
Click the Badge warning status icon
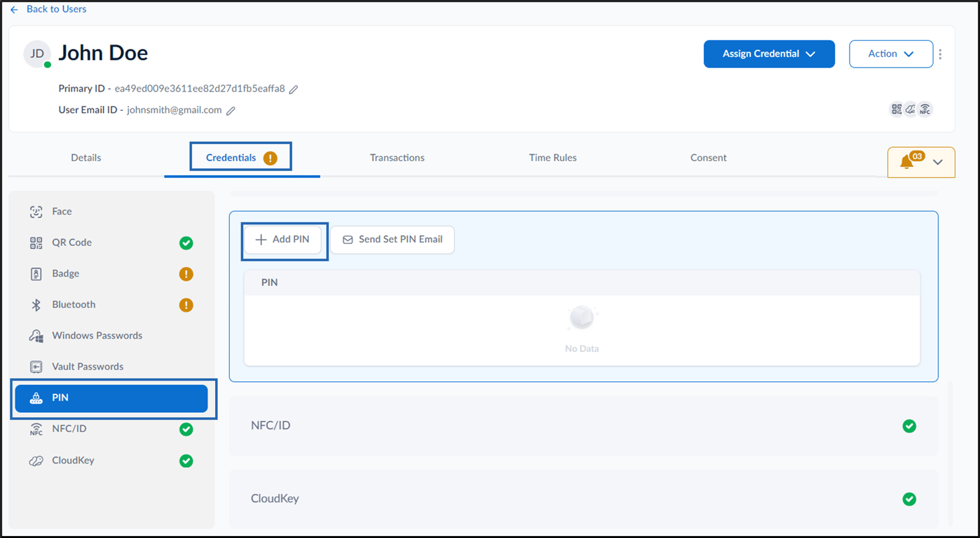186,274
